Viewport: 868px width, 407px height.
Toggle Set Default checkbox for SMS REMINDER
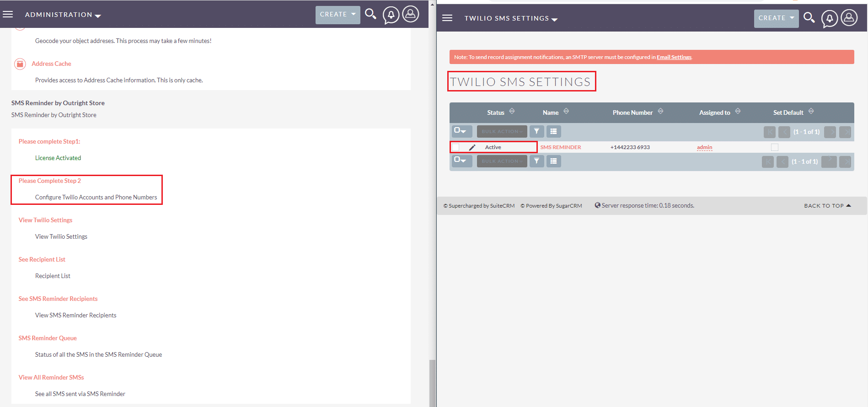point(775,147)
